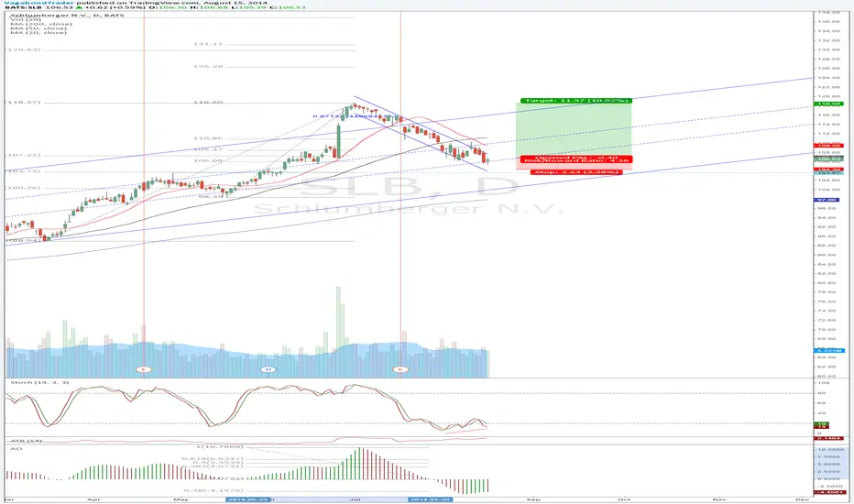Click the dividend D marker on the volume pane
This screenshot has height=504, width=854.
[268, 369]
